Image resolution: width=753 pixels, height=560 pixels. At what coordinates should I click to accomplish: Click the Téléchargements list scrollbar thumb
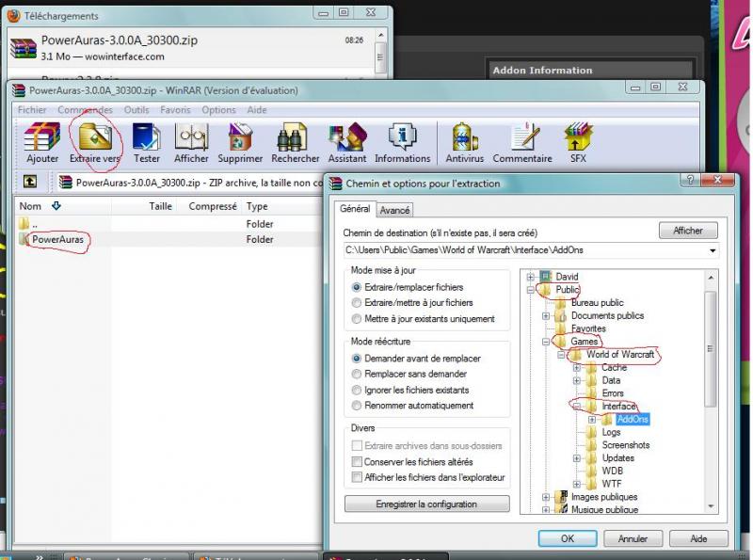[x=380, y=56]
